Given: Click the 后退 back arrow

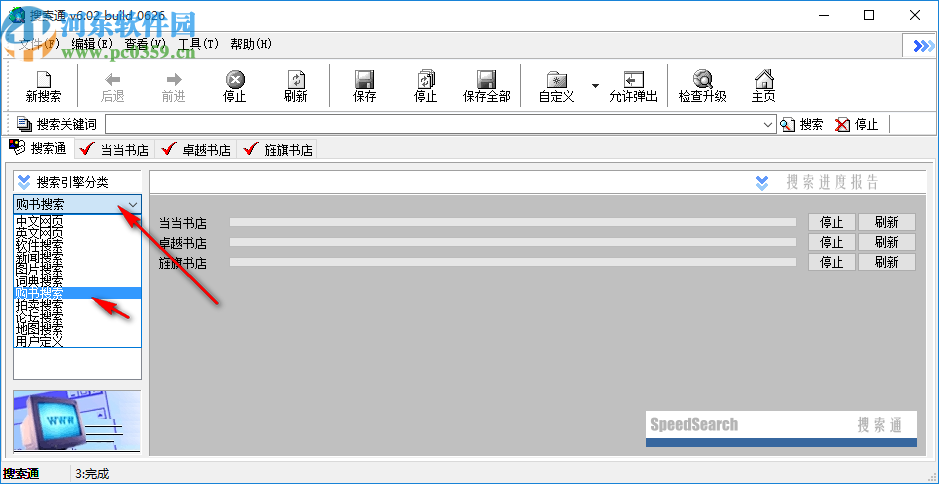Looking at the screenshot, I should (112, 86).
